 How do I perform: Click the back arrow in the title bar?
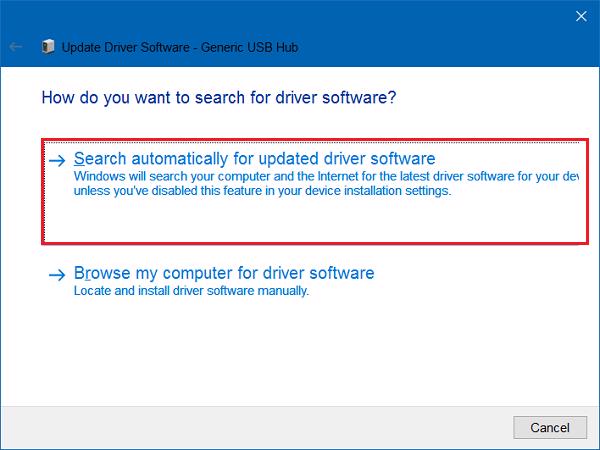[15, 46]
